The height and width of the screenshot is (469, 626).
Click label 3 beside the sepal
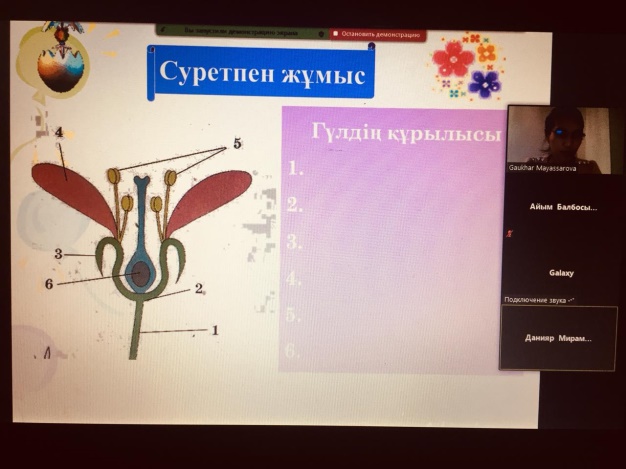pyautogui.click(x=58, y=254)
